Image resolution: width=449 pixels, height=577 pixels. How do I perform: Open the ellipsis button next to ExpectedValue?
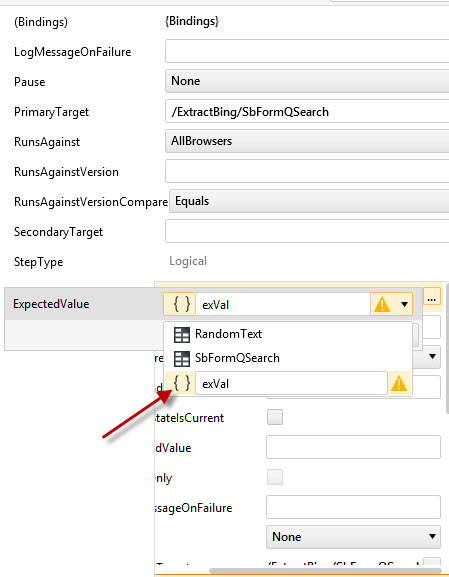coord(432,299)
